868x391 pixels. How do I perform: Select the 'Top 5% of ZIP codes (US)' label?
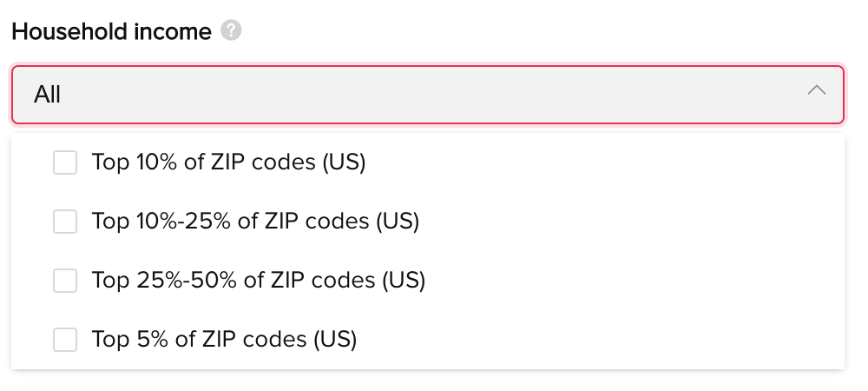224,340
